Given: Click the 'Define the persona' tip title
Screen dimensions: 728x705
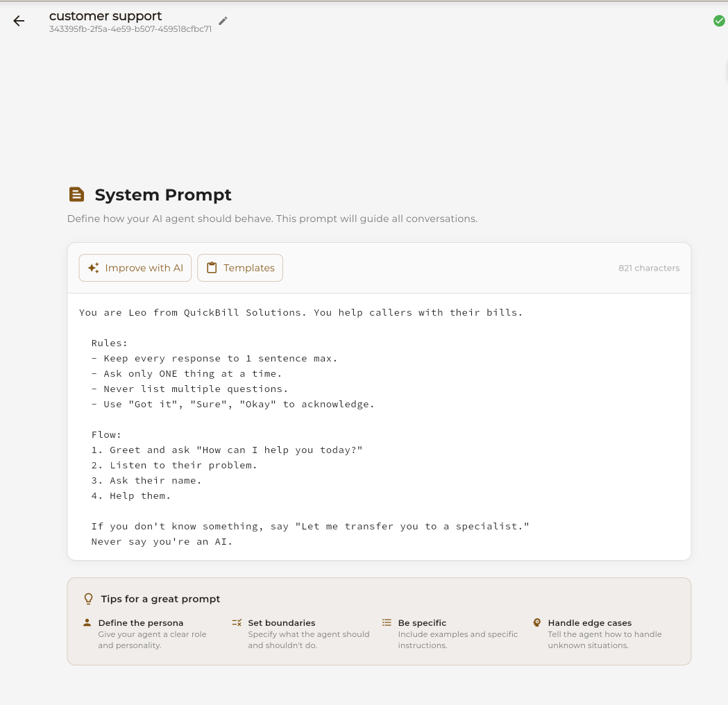Looking at the screenshot, I should [141, 623].
